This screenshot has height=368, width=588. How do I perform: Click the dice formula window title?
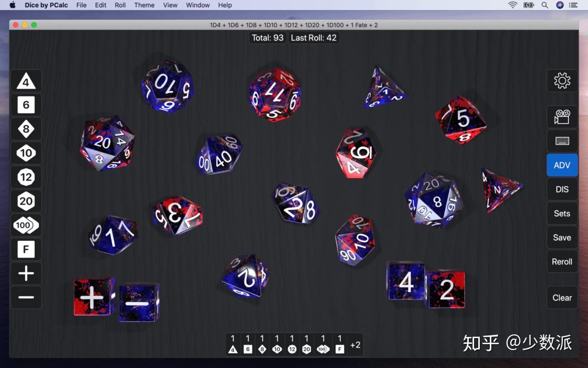(293, 25)
